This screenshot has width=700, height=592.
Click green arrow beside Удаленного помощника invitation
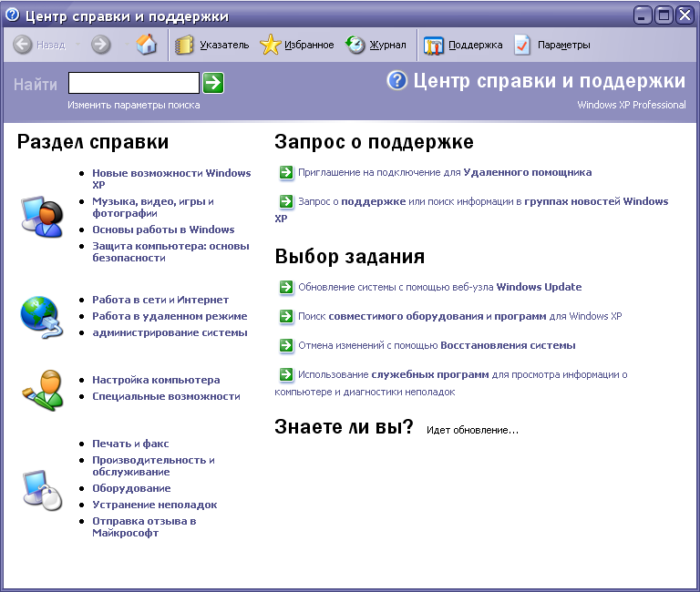click(286, 172)
